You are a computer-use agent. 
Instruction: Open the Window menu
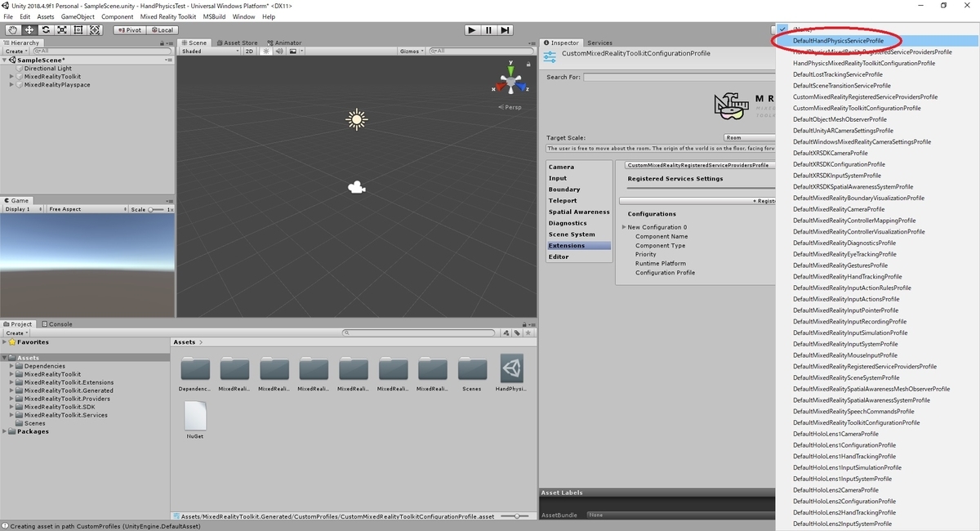coord(243,16)
